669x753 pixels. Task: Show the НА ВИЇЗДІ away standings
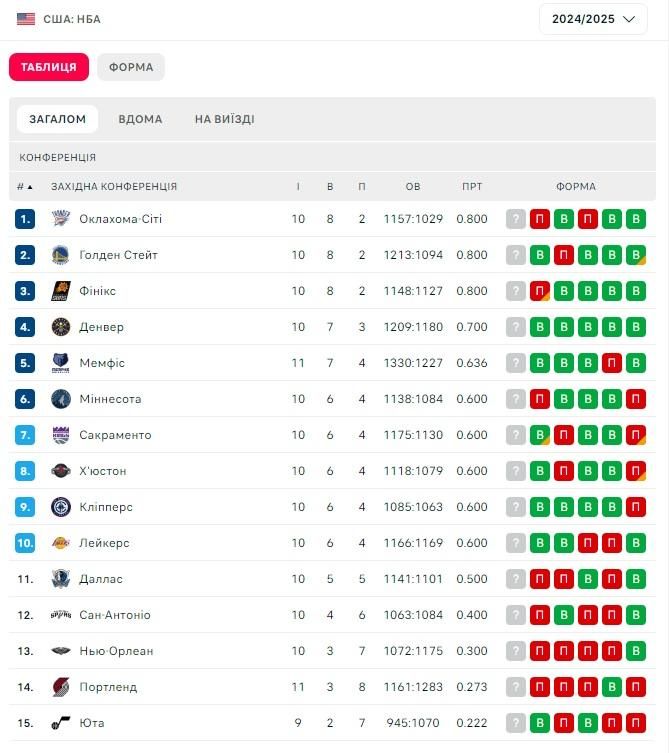[224, 119]
